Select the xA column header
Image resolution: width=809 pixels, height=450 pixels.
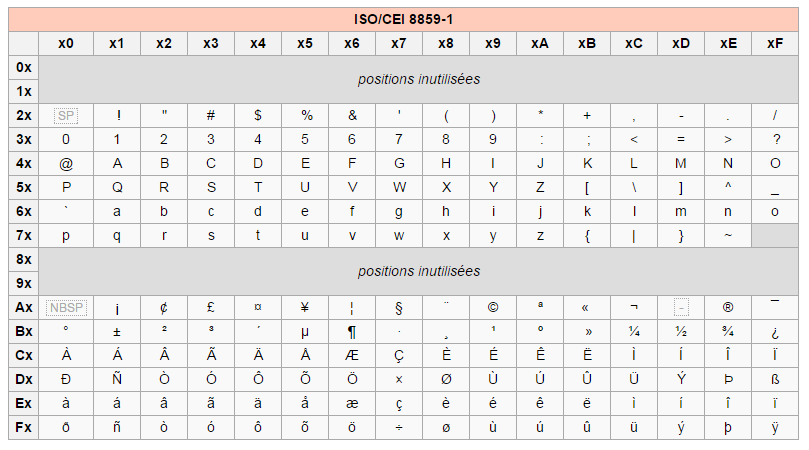point(540,44)
